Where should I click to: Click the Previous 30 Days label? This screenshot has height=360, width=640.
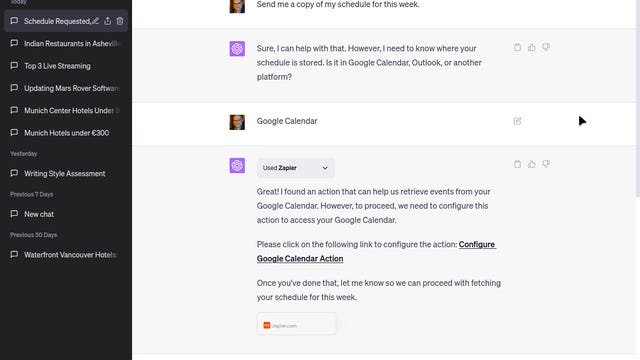tap(33, 235)
